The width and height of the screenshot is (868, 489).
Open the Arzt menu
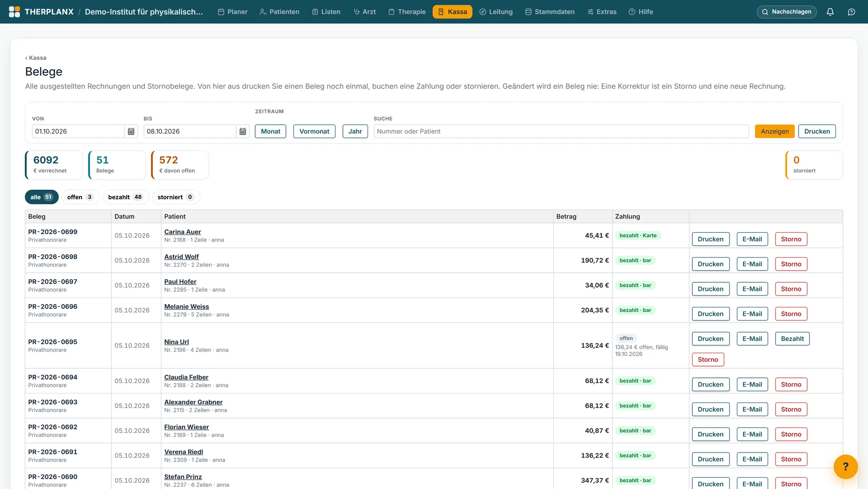365,12
